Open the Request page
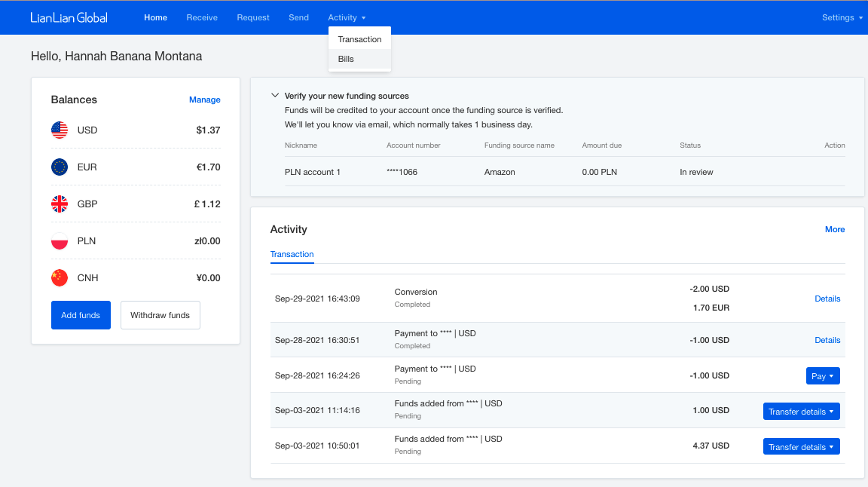 (x=253, y=18)
